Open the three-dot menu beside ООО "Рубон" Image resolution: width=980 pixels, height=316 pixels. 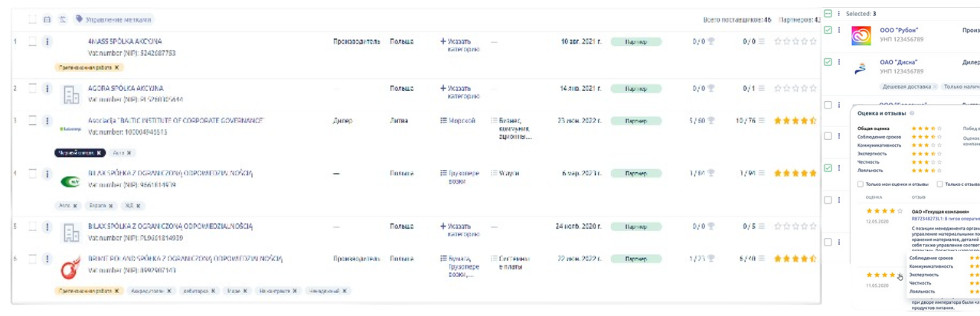[840, 31]
